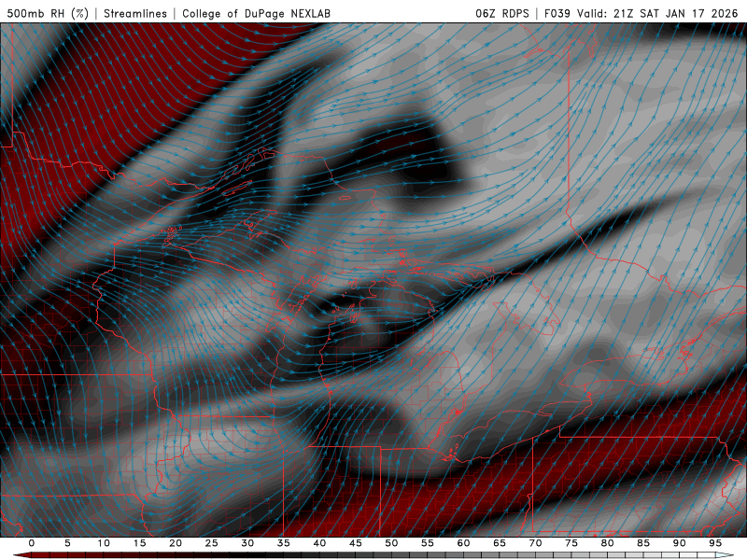The image size is (747, 560).
Task: Click the 65 label on humidity legend
Action: coord(500,543)
